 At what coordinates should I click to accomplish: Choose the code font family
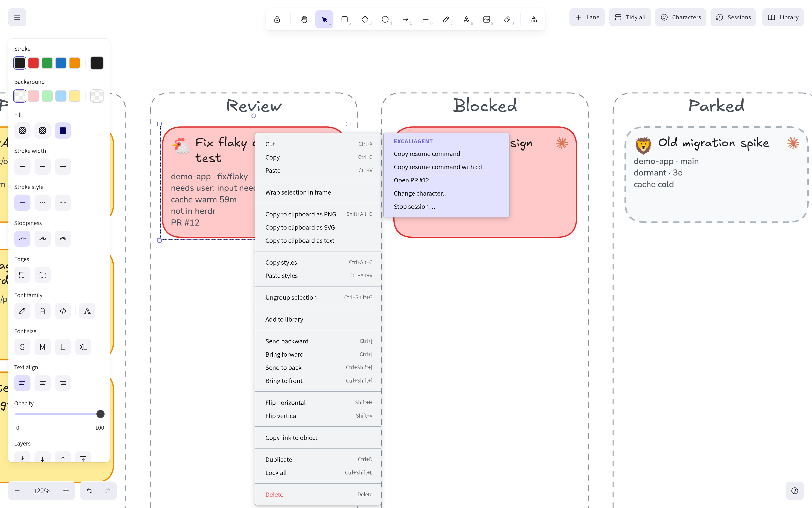click(x=63, y=311)
